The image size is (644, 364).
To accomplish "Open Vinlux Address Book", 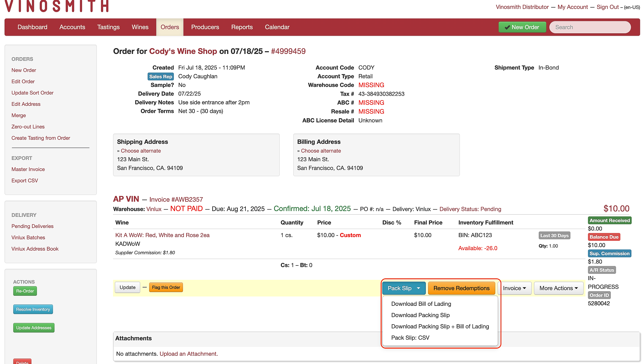I will pyautogui.click(x=35, y=249).
